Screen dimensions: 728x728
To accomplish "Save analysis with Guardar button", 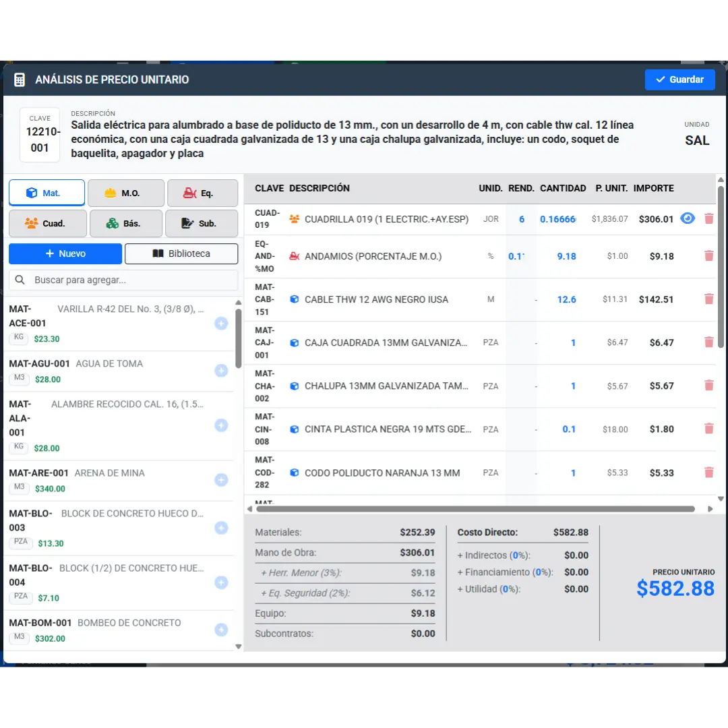I will click(679, 80).
